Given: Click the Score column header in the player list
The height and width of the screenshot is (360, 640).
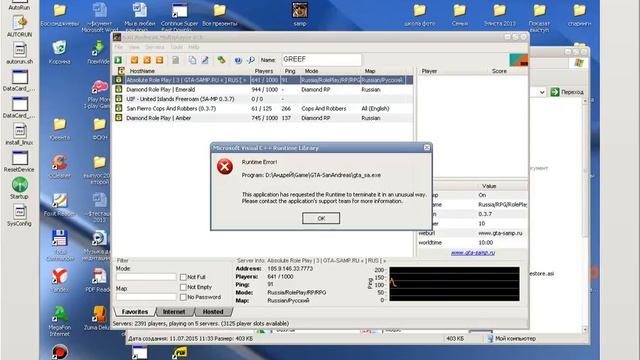Looking at the screenshot, I should (499, 71).
